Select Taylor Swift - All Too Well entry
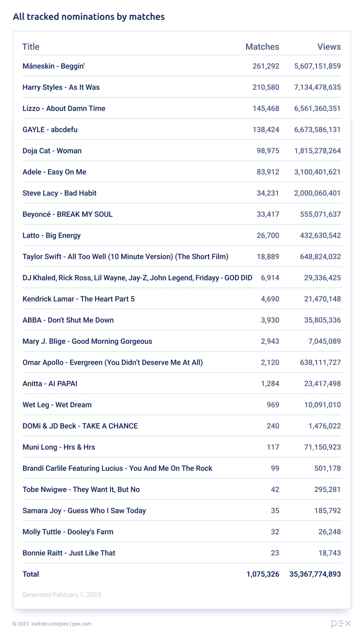 coord(125,257)
